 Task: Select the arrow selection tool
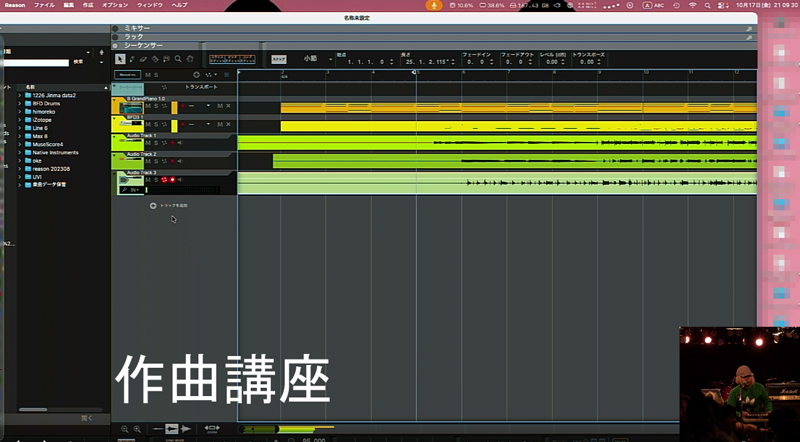(x=120, y=59)
